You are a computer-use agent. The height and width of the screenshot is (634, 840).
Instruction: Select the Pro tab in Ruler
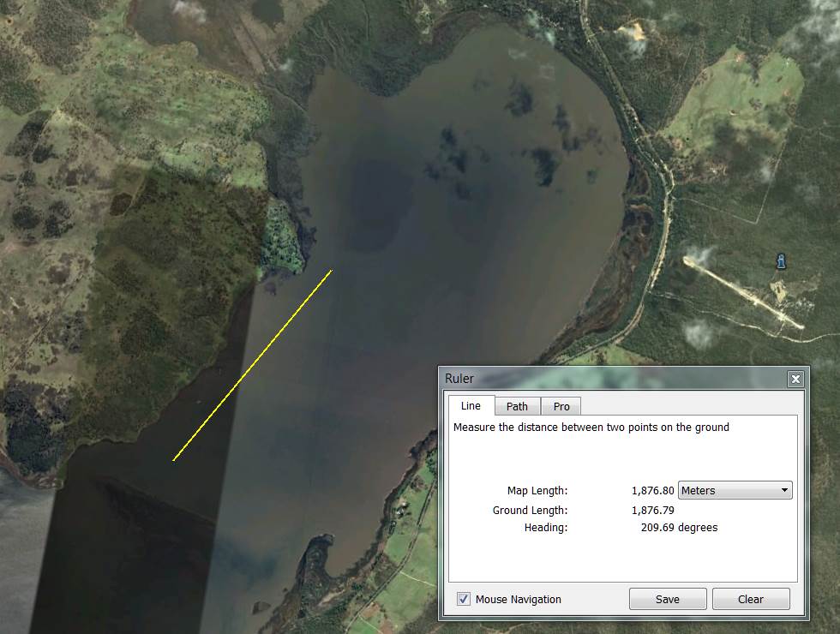click(x=561, y=406)
